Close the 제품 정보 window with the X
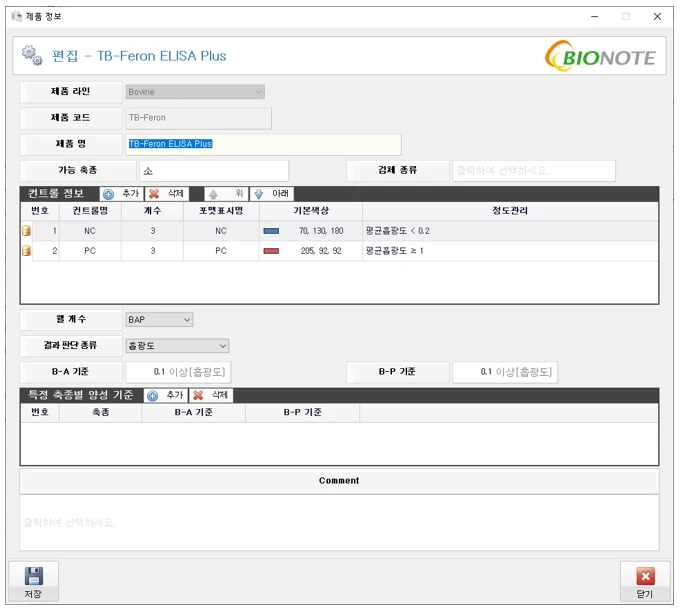 pyautogui.click(x=658, y=17)
